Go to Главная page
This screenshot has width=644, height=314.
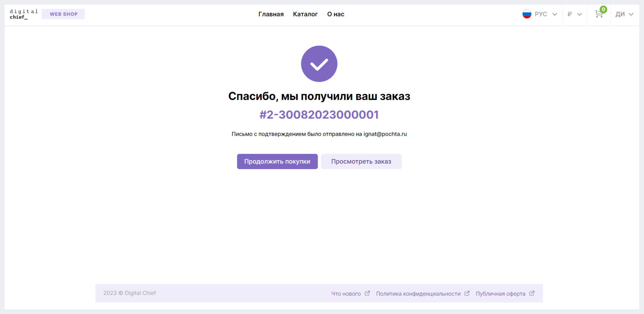point(271,14)
